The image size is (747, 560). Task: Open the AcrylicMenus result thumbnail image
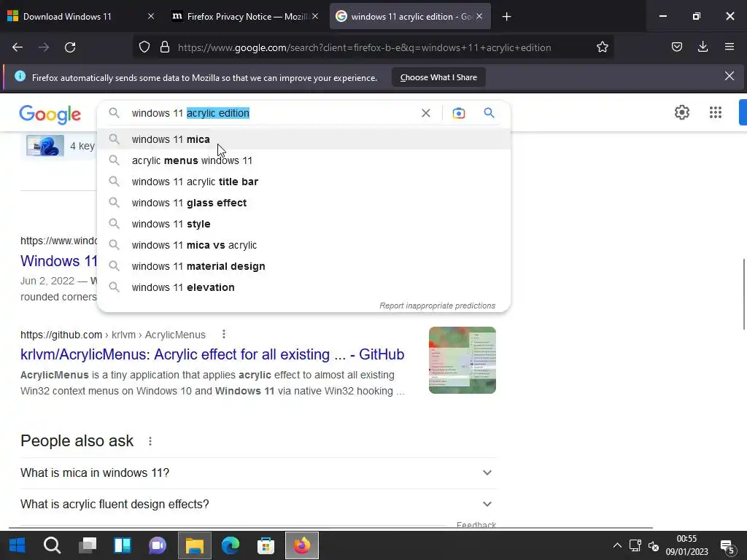pyautogui.click(x=462, y=360)
